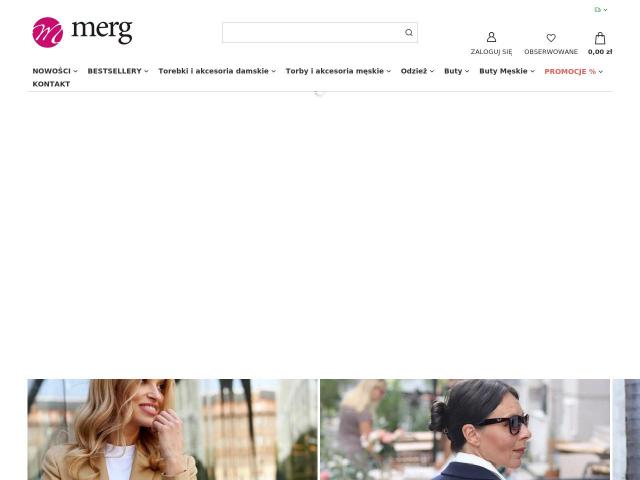This screenshot has height=480, width=640.
Task: Open the PROMOCJE % menu
Action: coord(573,71)
